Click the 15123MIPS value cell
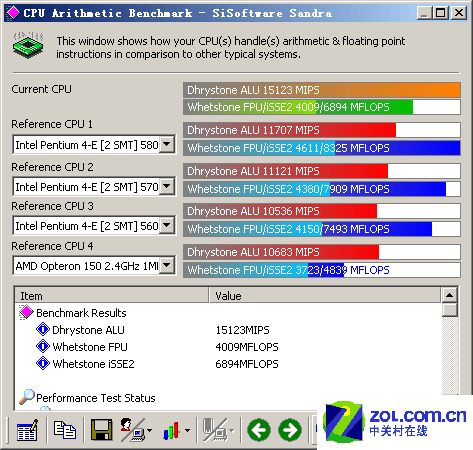Screen dimensions: 473x450 [x=242, y=330]
